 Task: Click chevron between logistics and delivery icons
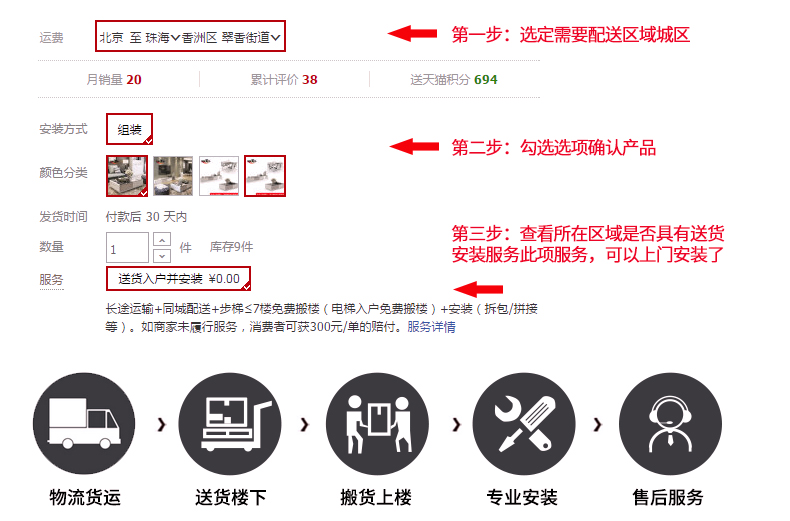tap(161, 424)
